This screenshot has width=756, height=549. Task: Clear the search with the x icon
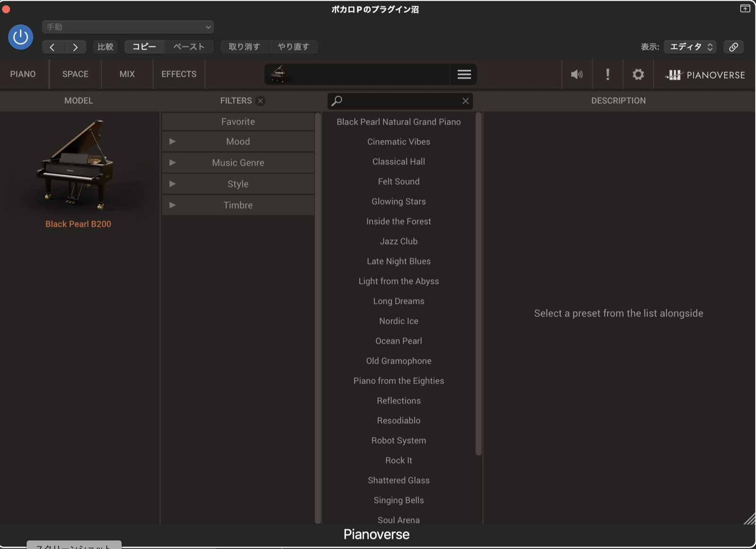pos(465,101)
